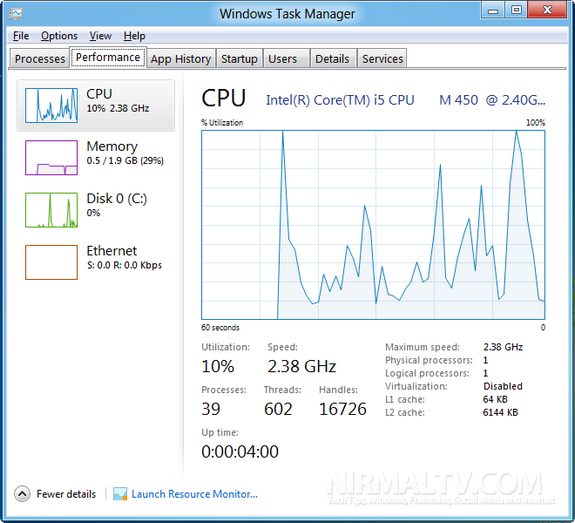
Task: Click the 60 seconds graph label
Action: pyautogui.click(x=220, y=328)
